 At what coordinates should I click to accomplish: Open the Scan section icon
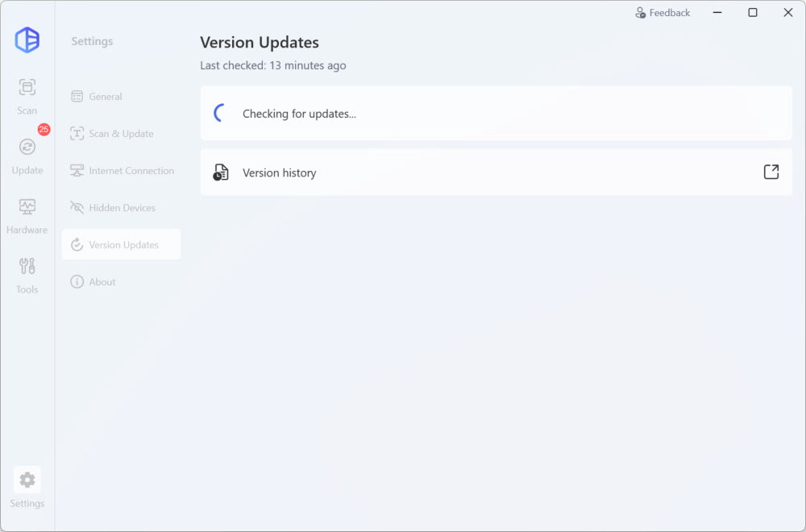[27, 88]
